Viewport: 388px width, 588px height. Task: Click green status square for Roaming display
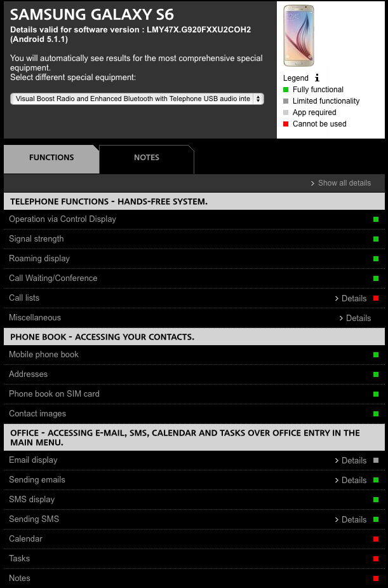tap(376, 259)
